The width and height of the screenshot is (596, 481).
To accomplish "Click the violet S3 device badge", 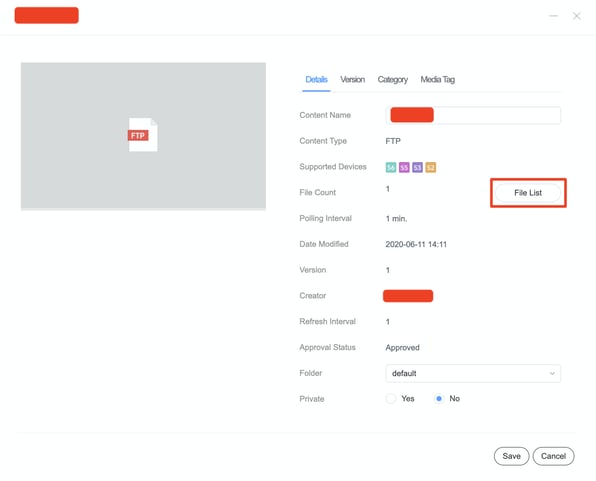I will click(x=417, y=167).
